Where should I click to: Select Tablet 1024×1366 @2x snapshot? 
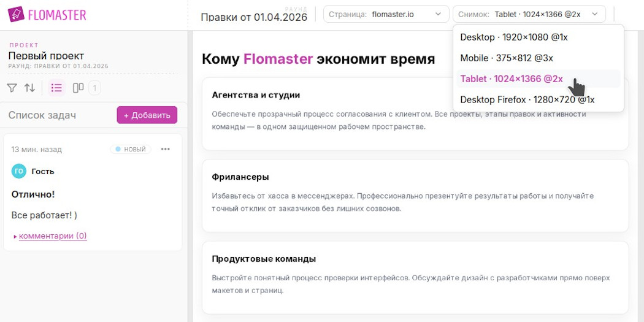(x=539, y=79)
